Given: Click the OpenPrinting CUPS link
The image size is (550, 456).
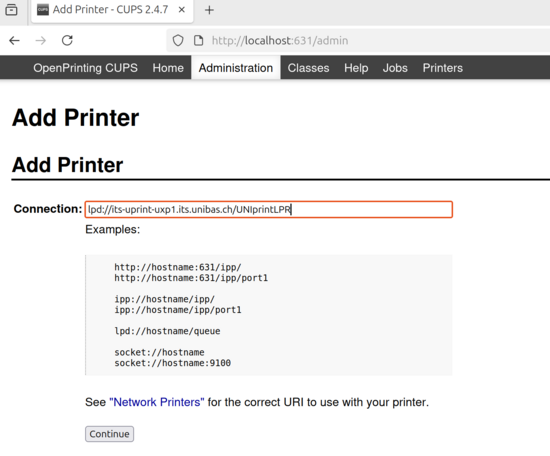Looking at the screenshot, I should coord(85,68).
